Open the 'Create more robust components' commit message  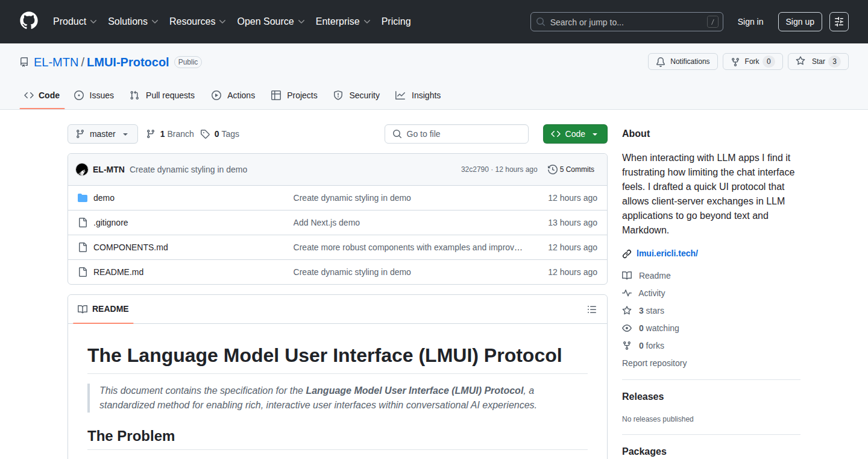coord(408,247)
